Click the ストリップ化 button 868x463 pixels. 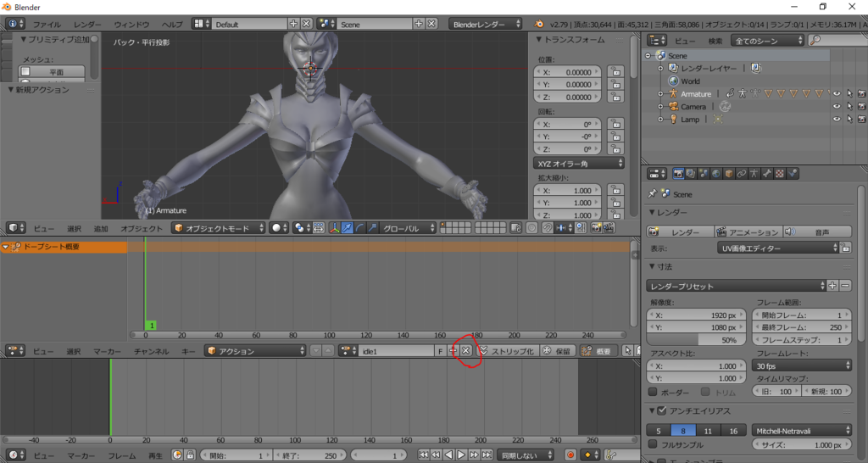[x=507, y=350]
